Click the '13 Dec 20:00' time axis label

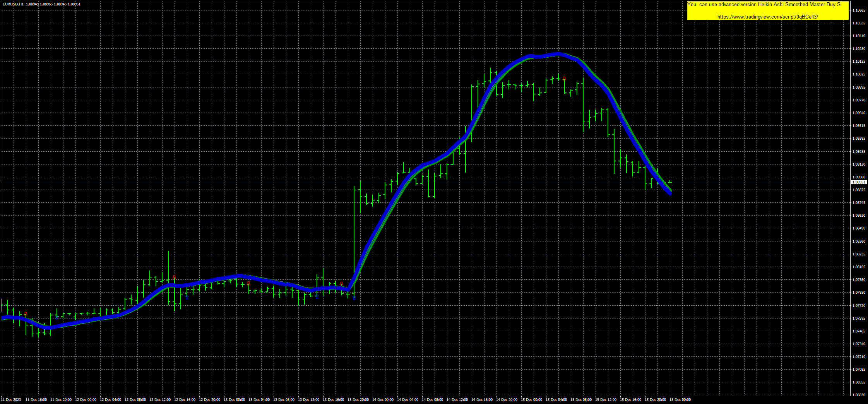[358, 400]
